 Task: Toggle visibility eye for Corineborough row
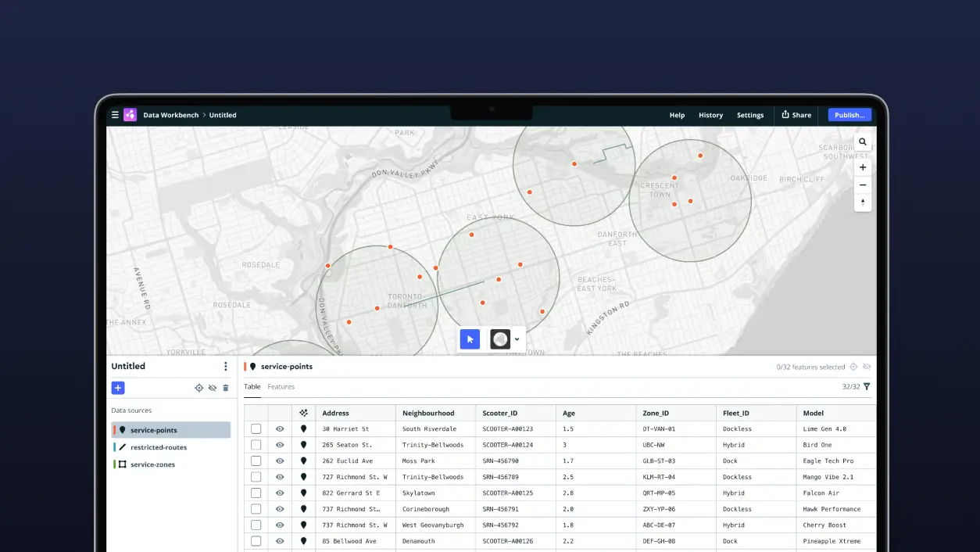[x=280, y=509]
